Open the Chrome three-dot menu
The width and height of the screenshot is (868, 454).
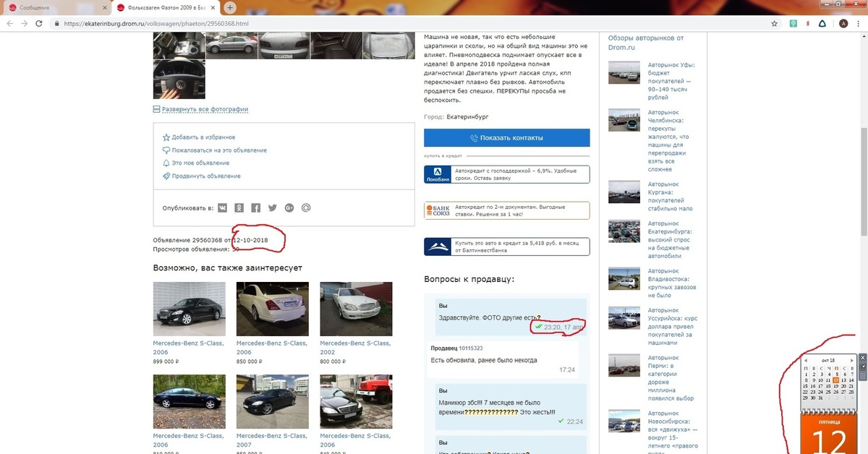coord(859,23)
